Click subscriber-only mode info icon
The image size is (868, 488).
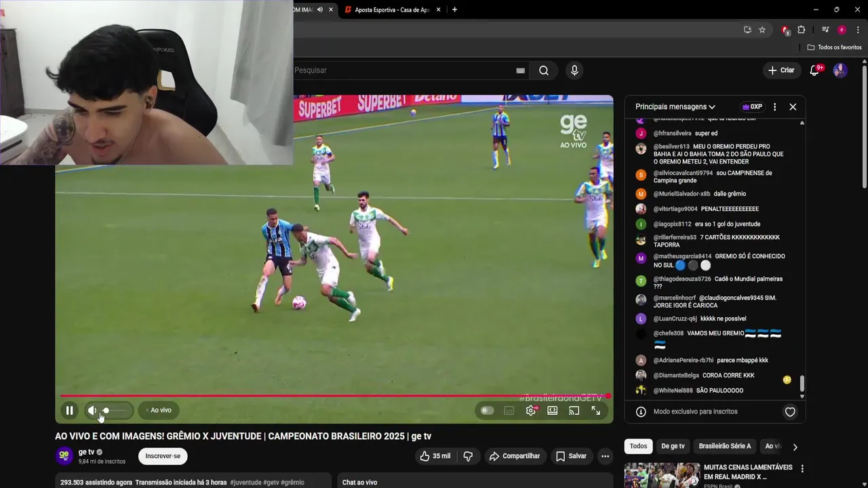[641, 411]
